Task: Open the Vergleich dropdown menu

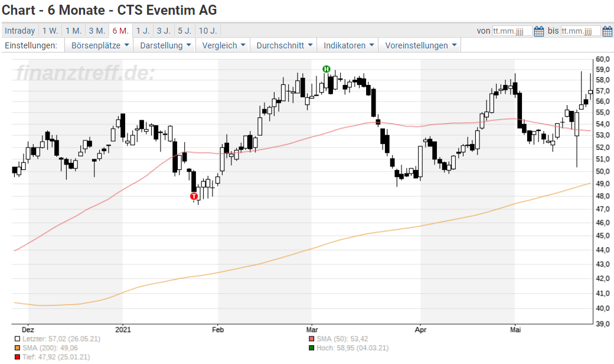Action: [x=223, y=45]
